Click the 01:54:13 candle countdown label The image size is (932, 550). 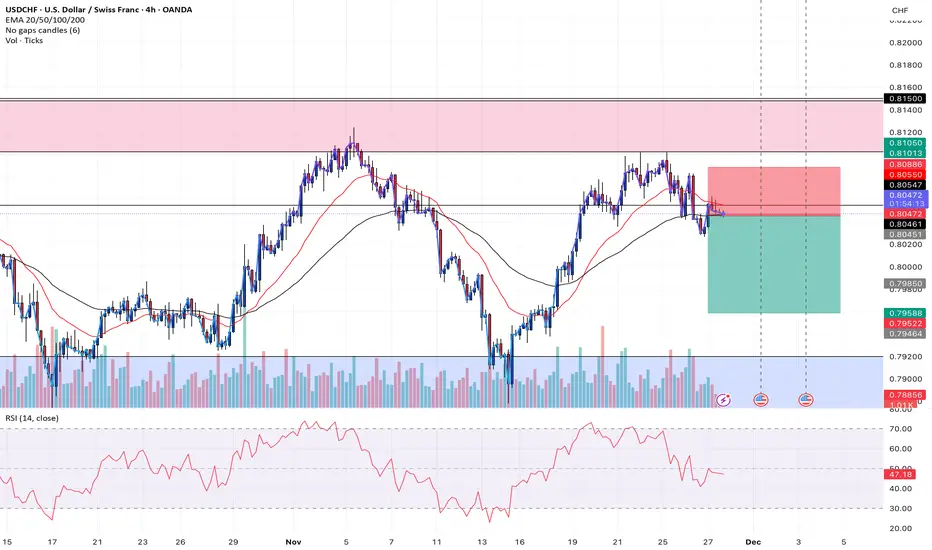point(905,203)
